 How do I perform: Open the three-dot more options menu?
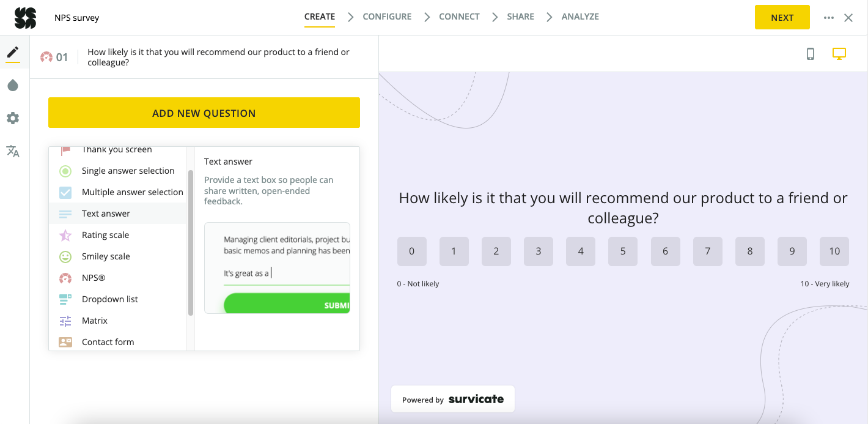829,18
